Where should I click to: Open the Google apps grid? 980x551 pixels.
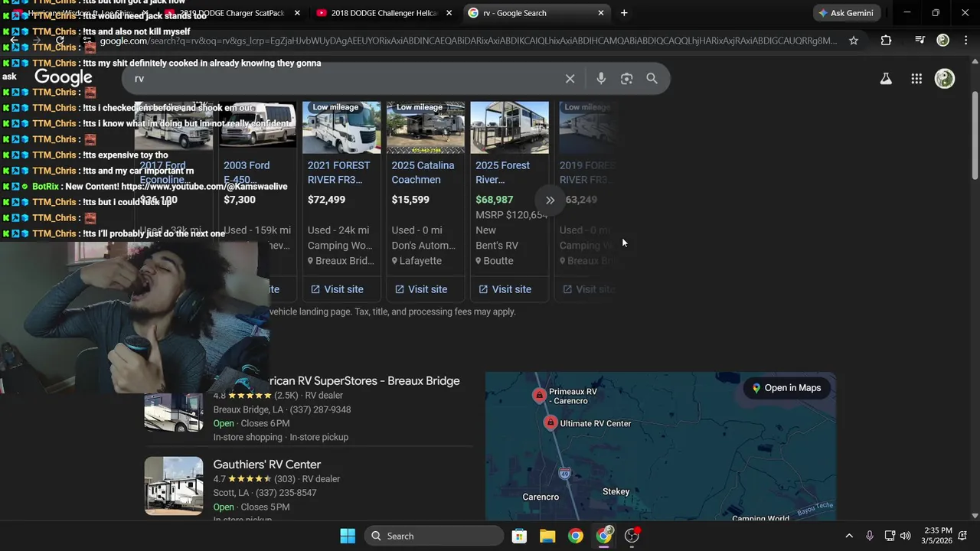[x=916, y=79]
